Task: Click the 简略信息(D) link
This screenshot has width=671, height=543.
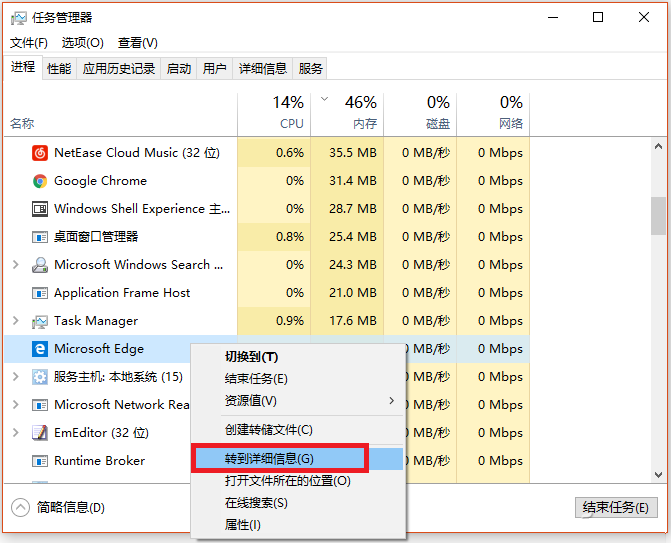Action: pos(71,507)
